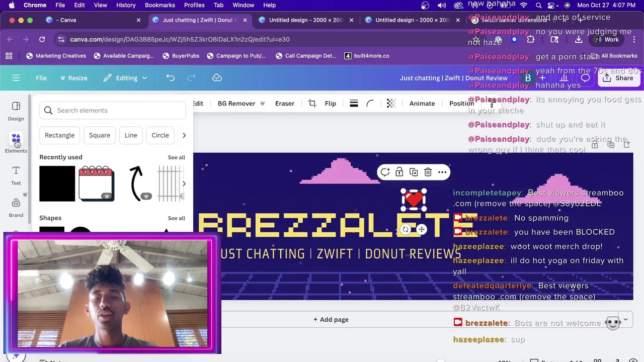Viewport: 644px width, 362px height.
Task: Open the BG Remover tool
Action: pos(241,104)
